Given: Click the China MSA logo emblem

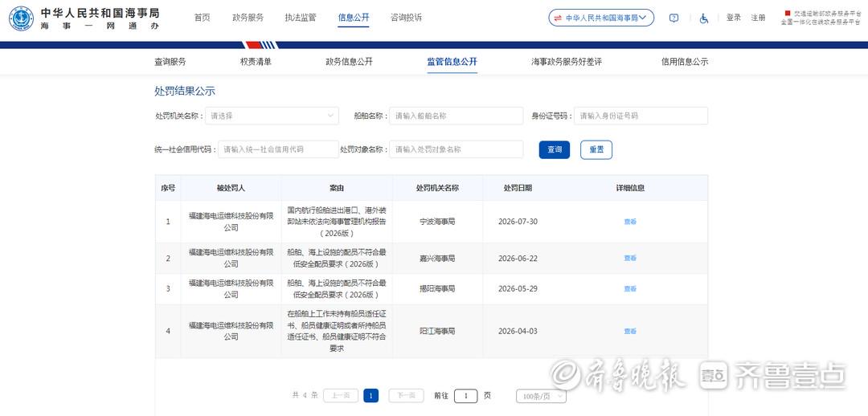Looking at the screenshot, I should coord(21,18).
